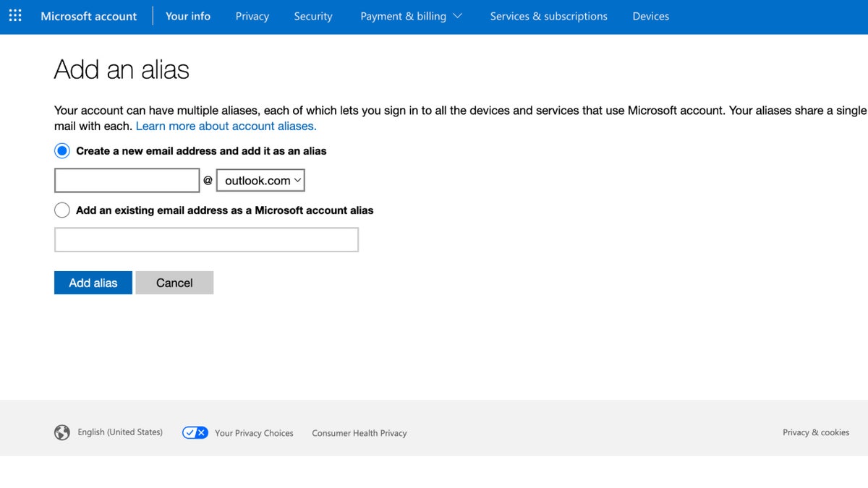Open the Privacy & cookies footer link
The image size is (868, 488).
[815, 432]
